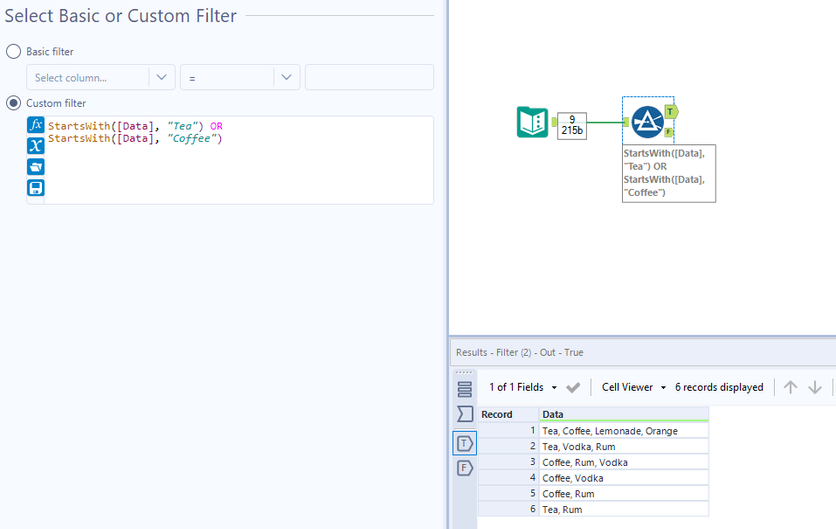The image size is (836, 529).
Task: Select cell 'Tea, Vodka, Rum'
Action: (x=624, y=446)
